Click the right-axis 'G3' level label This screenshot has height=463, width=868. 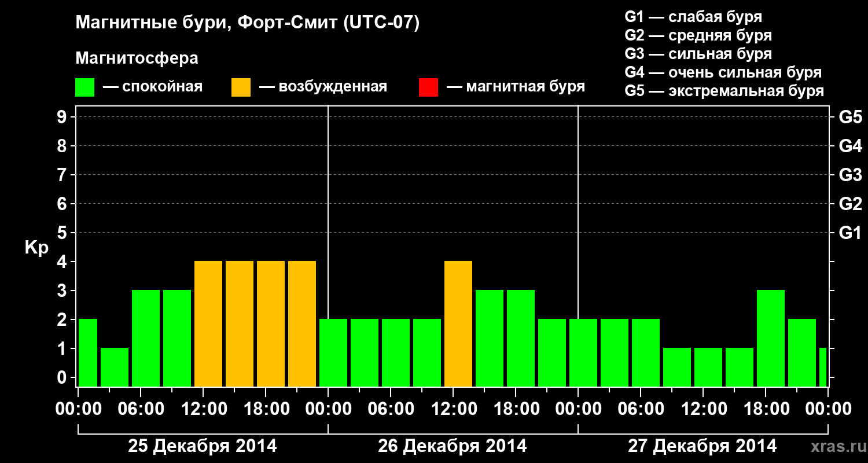coord(851,175)
